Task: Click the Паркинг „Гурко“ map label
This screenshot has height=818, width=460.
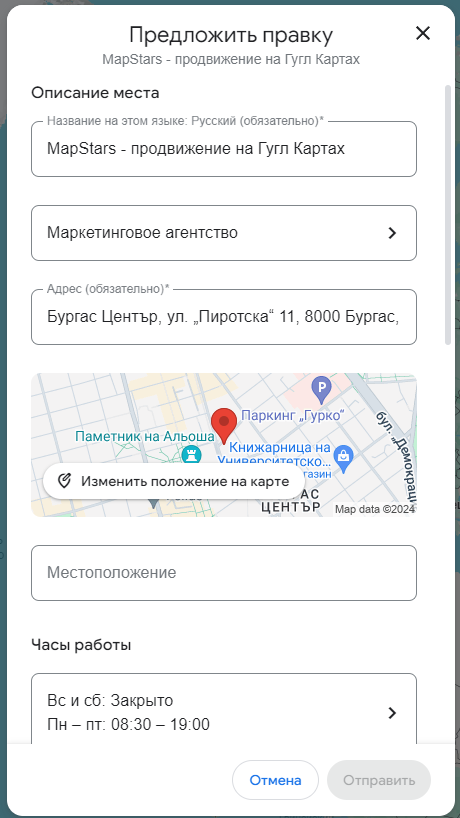Action: 294,416
